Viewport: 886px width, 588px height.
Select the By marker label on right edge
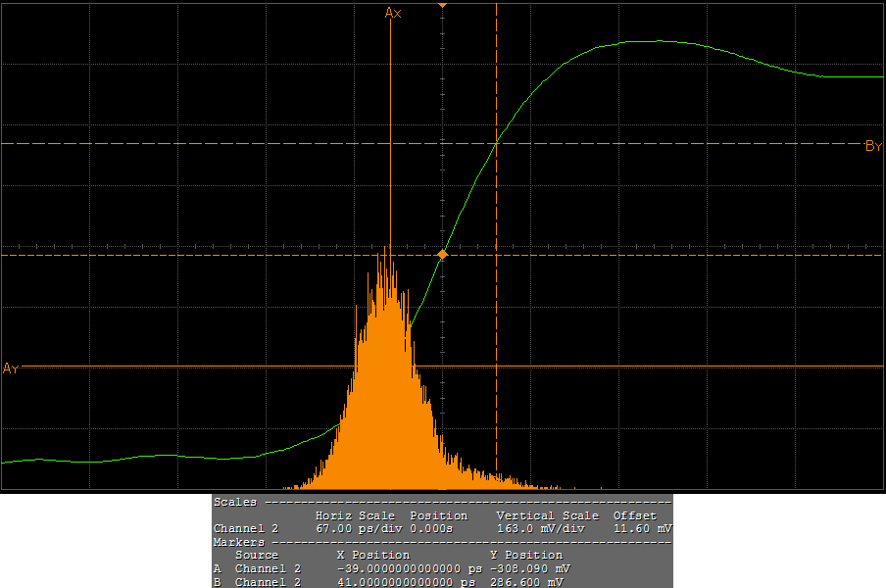873,146
